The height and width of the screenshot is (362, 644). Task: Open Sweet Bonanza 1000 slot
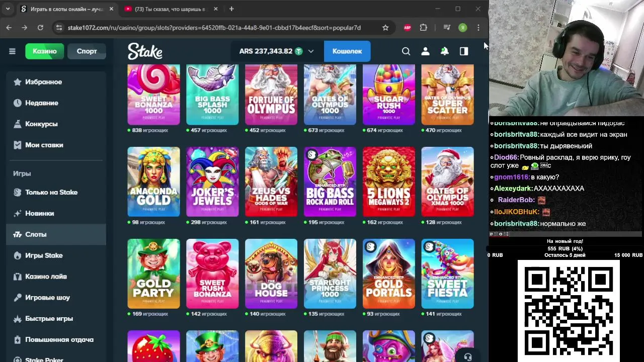pyautogui.click(x=153, y=95)
